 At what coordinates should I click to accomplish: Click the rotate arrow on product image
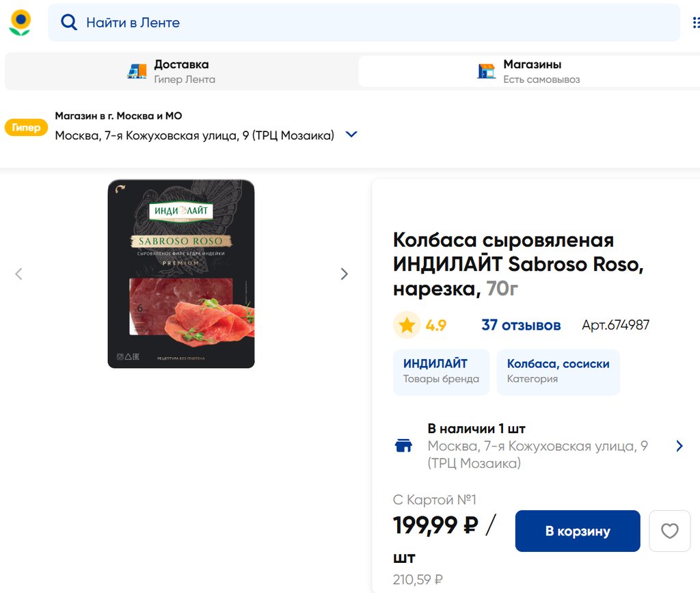click(121, 189)
